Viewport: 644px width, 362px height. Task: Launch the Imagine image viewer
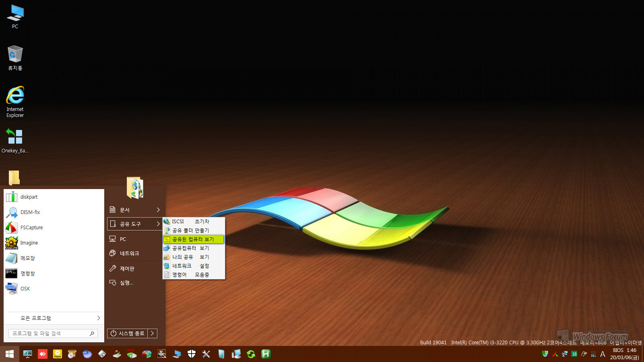(54, 243)
